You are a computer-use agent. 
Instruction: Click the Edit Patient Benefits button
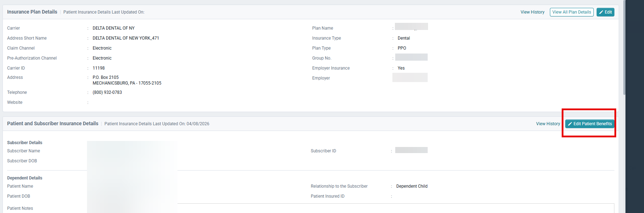(x=590, y=124)
